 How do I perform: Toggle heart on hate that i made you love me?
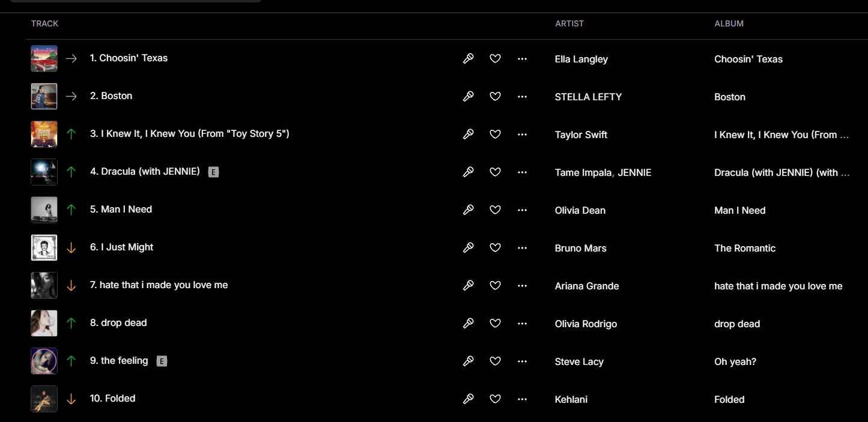pyautogui.click(x=495, y=285)
